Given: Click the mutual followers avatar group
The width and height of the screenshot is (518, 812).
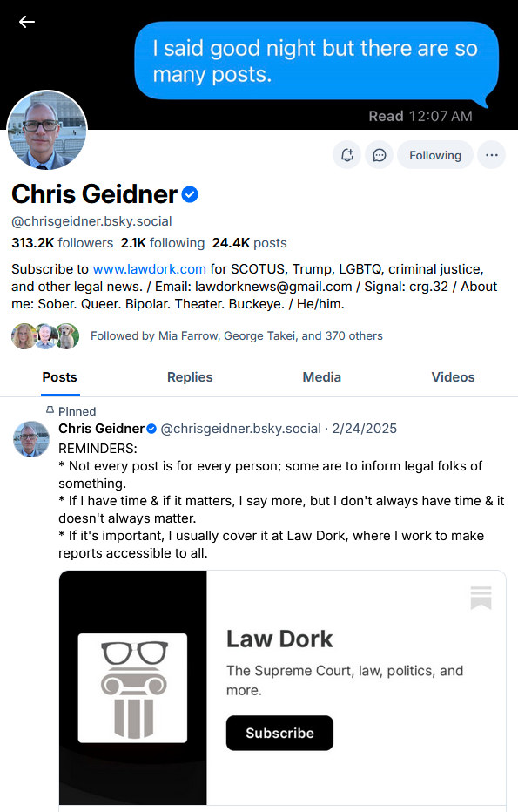Looking at the screenshot, I should [x=45, y=336].
